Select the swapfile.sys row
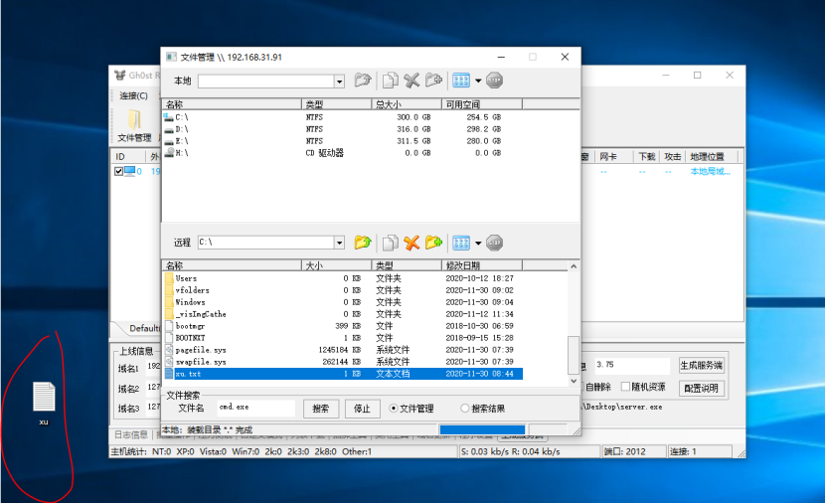This screenshot has width=825, height=504. pos(343,362)
